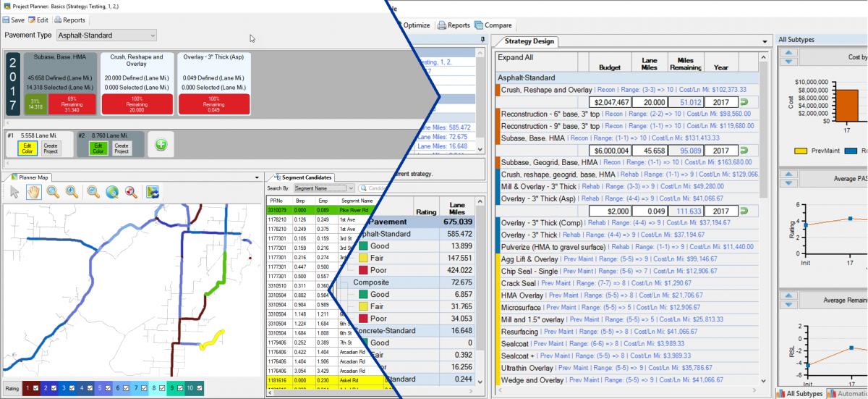Select the Microsurface treatment row

tap(626, 307)
